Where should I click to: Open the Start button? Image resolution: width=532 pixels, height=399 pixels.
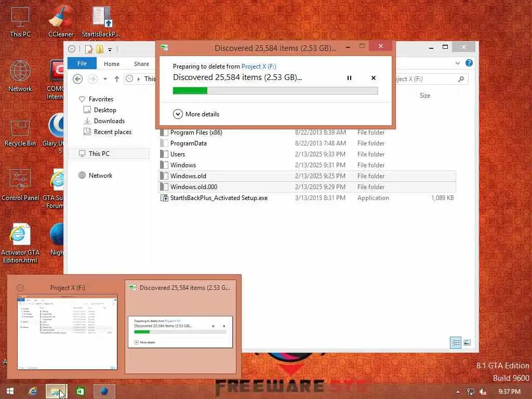tap(10, 391)
